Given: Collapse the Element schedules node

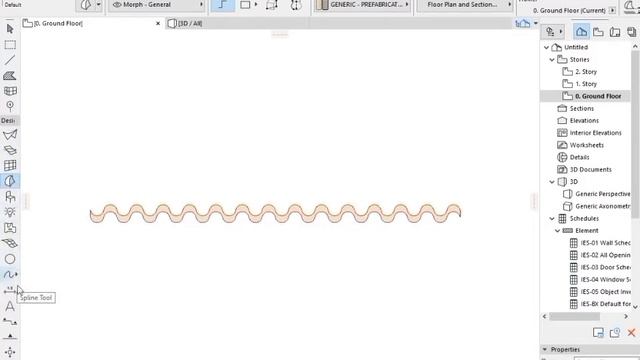Looking at the screenshot, I should click(558, 231).
